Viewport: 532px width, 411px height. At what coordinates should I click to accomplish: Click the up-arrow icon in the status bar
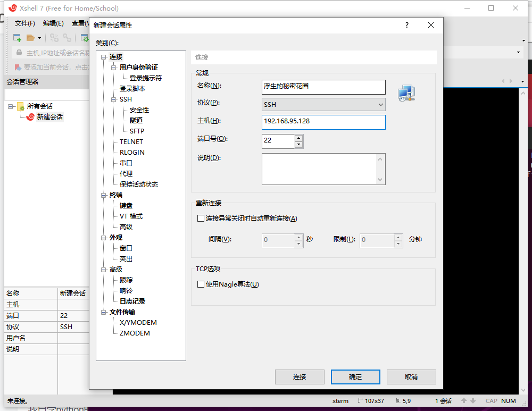[x=464, y=401]
